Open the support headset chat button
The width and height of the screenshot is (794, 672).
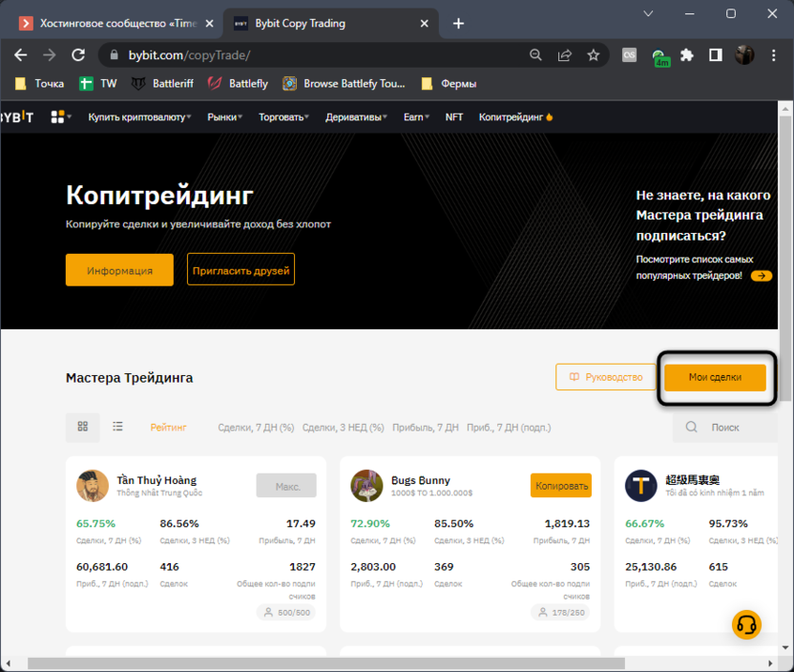point(746,625)
